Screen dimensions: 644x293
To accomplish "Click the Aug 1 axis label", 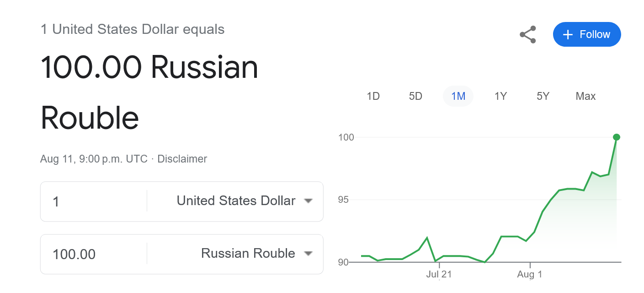I will pyautogui.click(x=530, y=274).
